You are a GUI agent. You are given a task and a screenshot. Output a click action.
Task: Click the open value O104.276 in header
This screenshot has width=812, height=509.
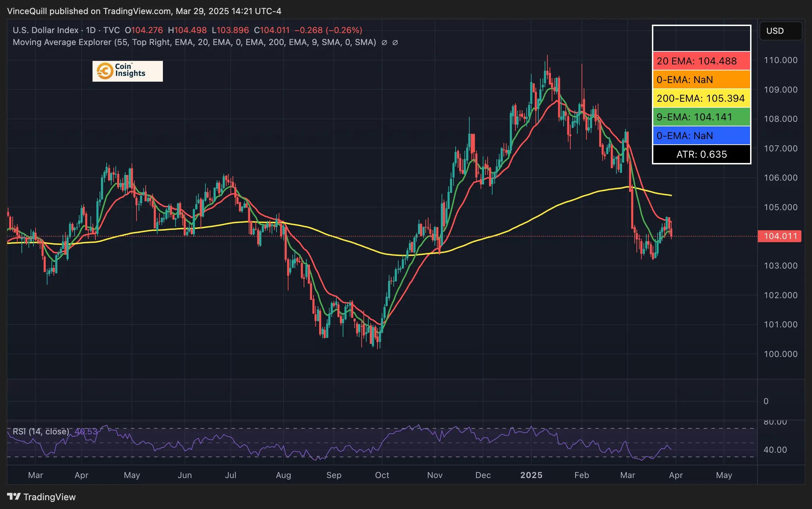pos(144,30)
